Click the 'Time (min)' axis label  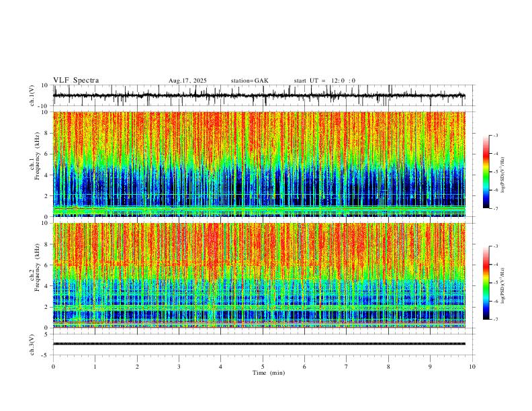point(269,373)
